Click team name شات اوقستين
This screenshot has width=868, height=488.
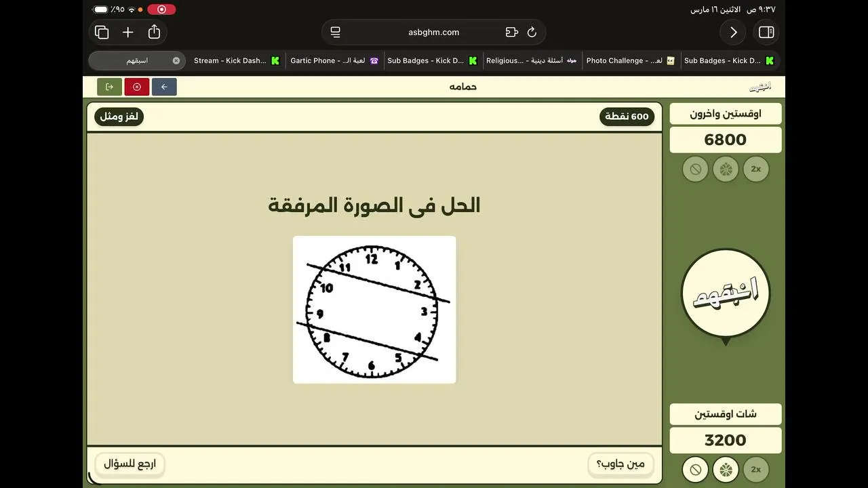tap(726, 414)
